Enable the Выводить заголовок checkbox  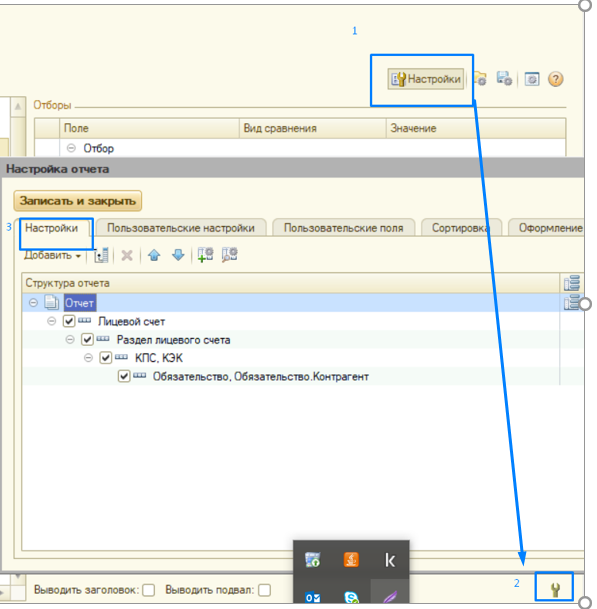(148, 590)
